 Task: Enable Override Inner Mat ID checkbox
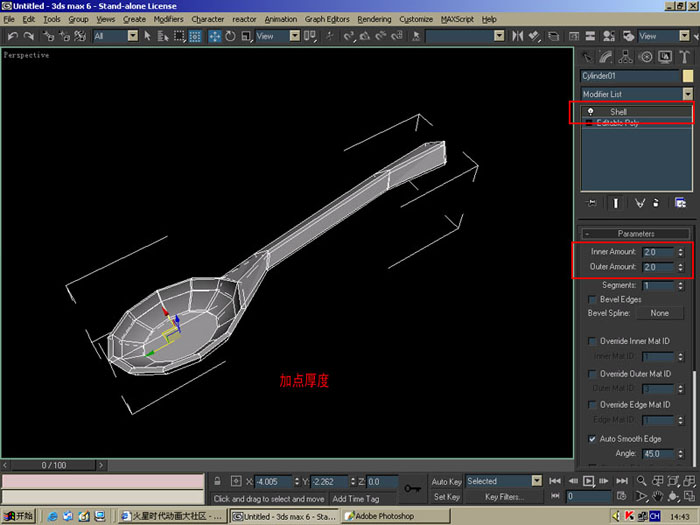coord(592,342)
